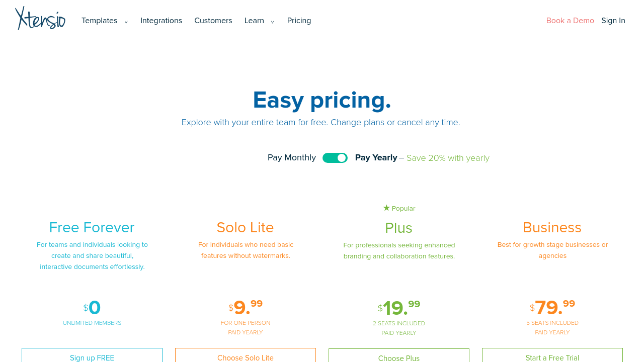Open the Pricing nav link
The height and width of the screenshot is (362, 644).
299,21
